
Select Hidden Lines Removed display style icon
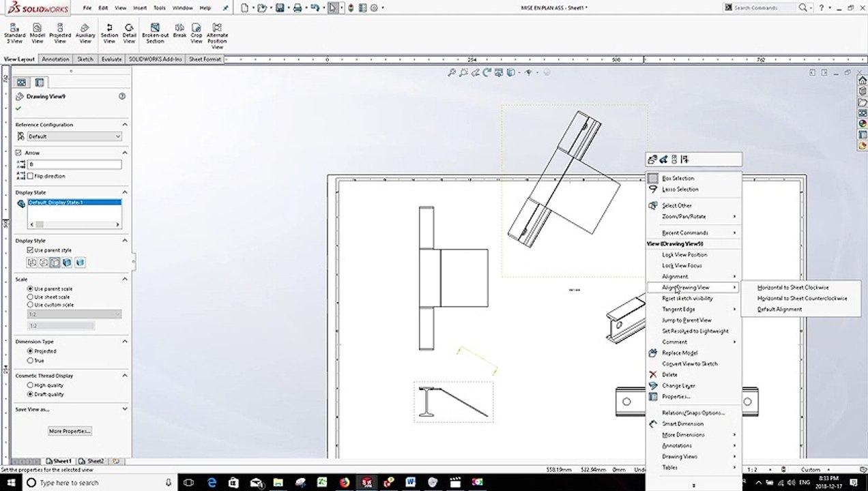pos(55,263)
